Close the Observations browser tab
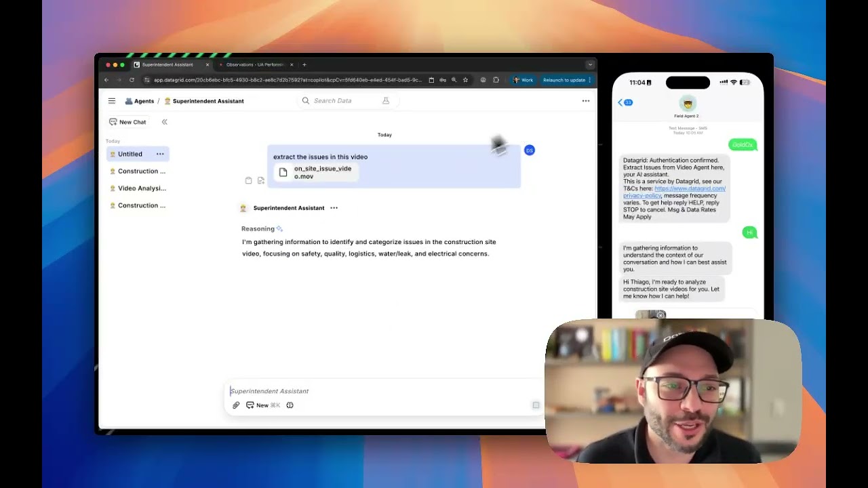Screen dimensions: 868x488 pyautogui.click(x=292, y=64)
